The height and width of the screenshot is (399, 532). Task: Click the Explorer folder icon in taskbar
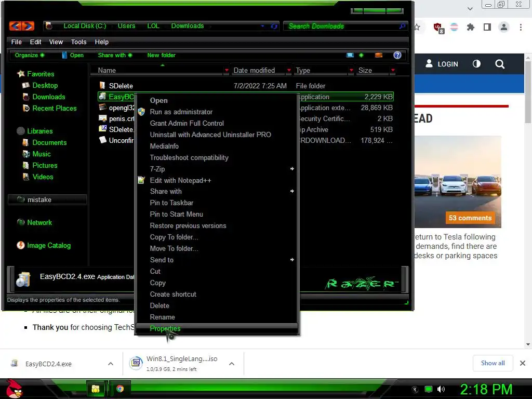tap(96, 389)
